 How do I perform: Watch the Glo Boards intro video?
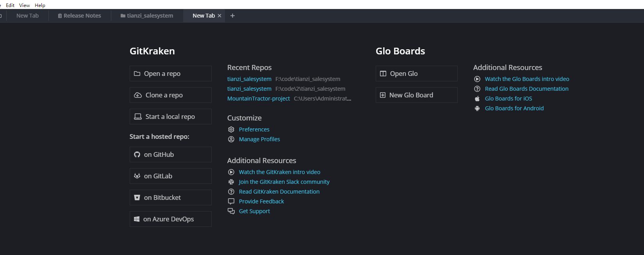click(x=527, y=79)
